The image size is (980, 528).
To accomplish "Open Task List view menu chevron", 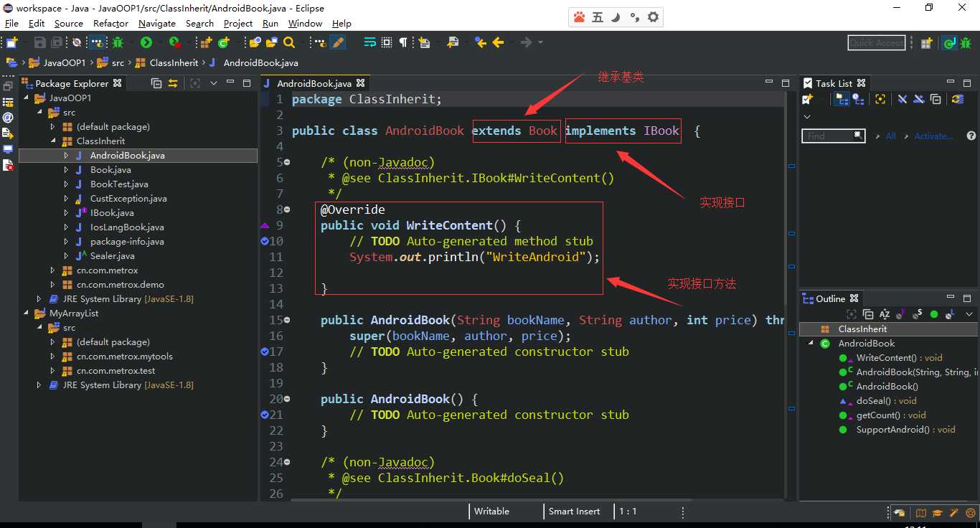I will 807,117.
